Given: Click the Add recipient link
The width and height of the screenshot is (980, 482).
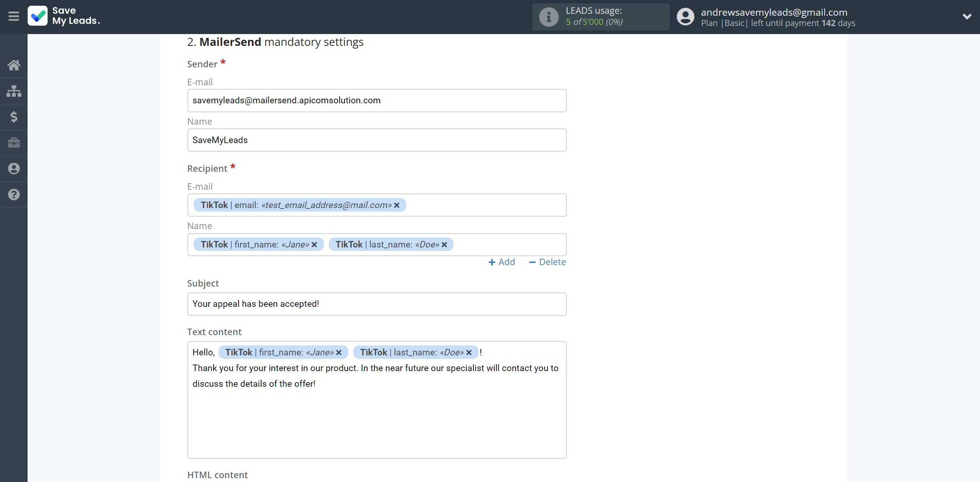Looking at the screenshot, I should click(x=501, y=262).
